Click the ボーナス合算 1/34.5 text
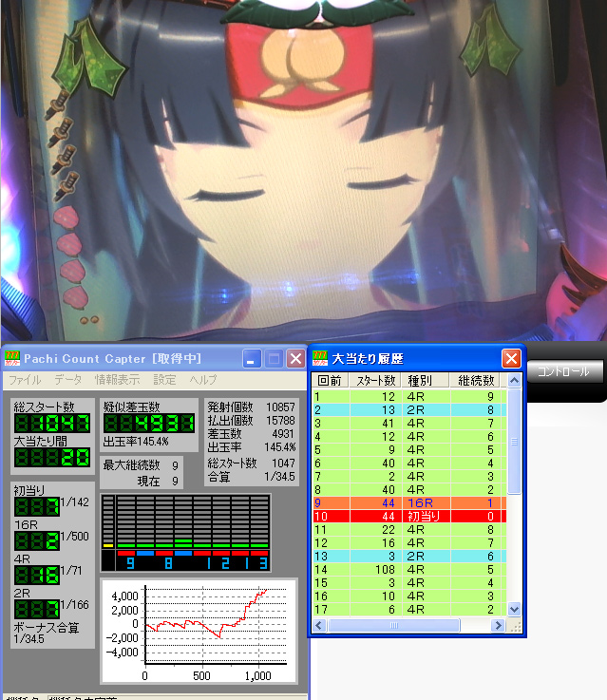The image size is (607, 700). (x=47, y=634)
